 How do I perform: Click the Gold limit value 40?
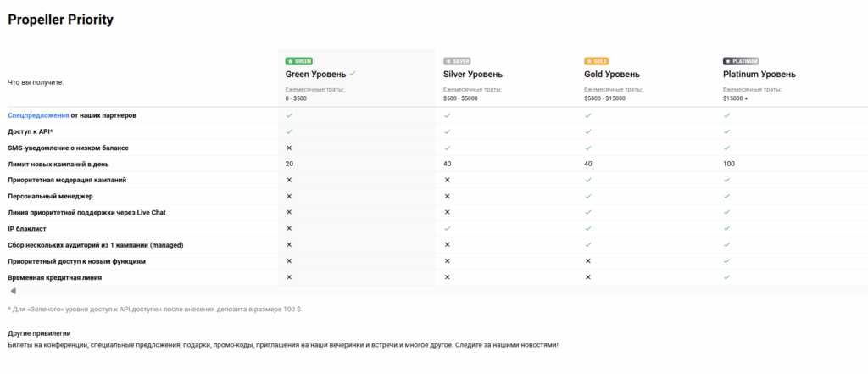coord(588,164)
